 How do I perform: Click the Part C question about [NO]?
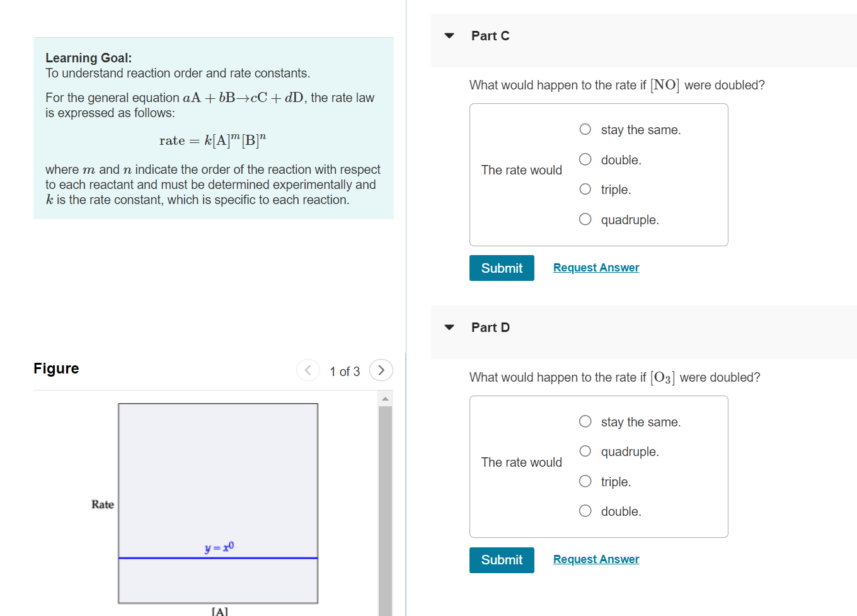617,85
